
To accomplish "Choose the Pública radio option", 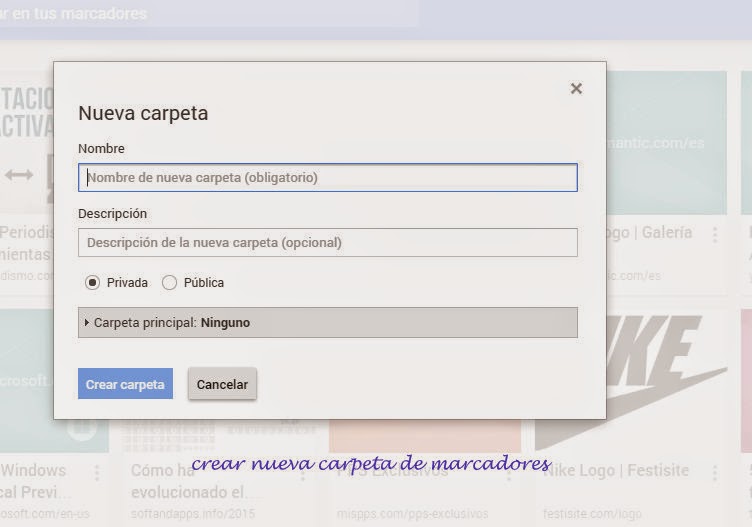I will tap(169, 282).
